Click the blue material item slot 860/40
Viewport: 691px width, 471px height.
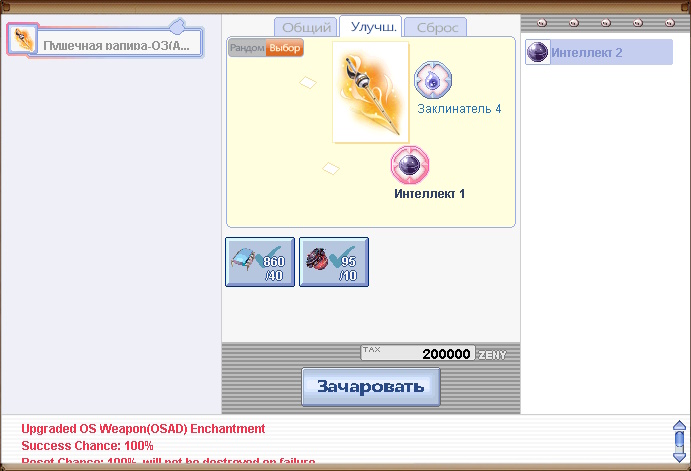coord(260,262)
